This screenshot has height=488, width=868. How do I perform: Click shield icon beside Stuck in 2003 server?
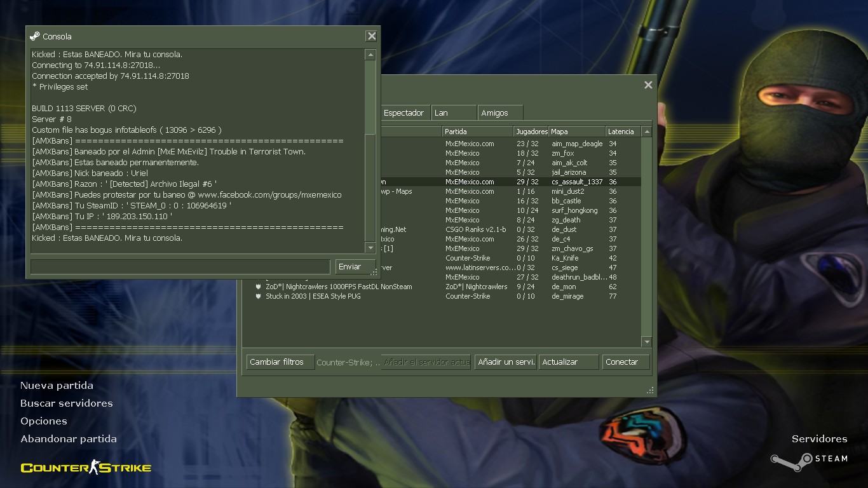click(x=258, y=296)
